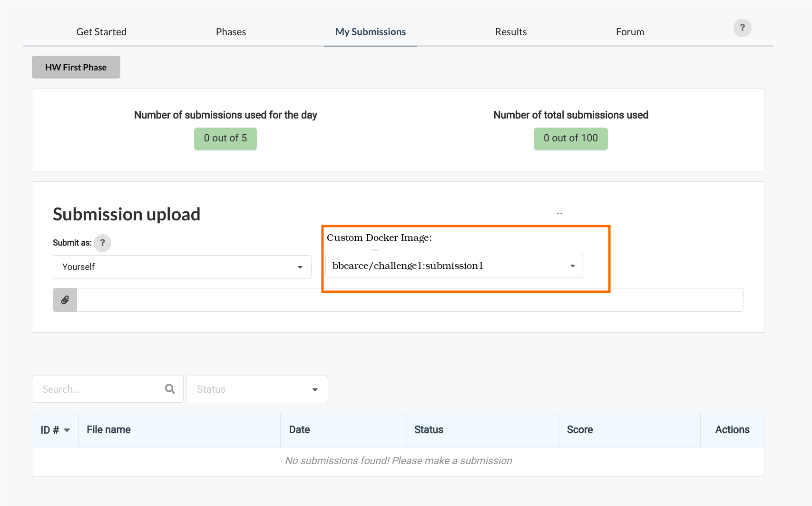Select the HW First Phase button

76,67
